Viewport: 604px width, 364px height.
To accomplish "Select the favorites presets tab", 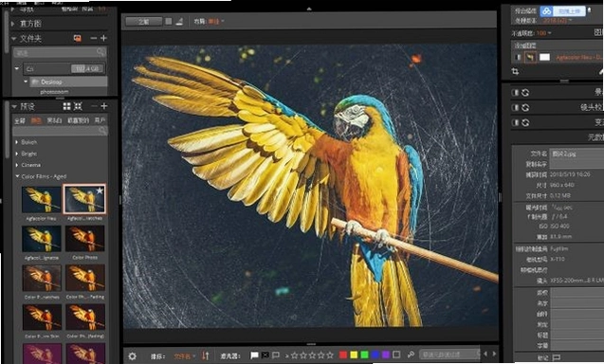I will coord(78,120).
